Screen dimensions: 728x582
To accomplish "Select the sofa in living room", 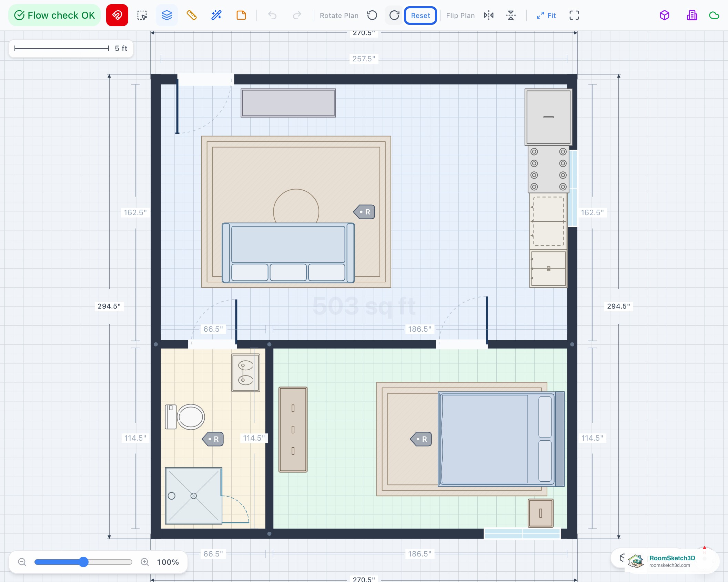I will pyautogui.click(x=288, y=253).
